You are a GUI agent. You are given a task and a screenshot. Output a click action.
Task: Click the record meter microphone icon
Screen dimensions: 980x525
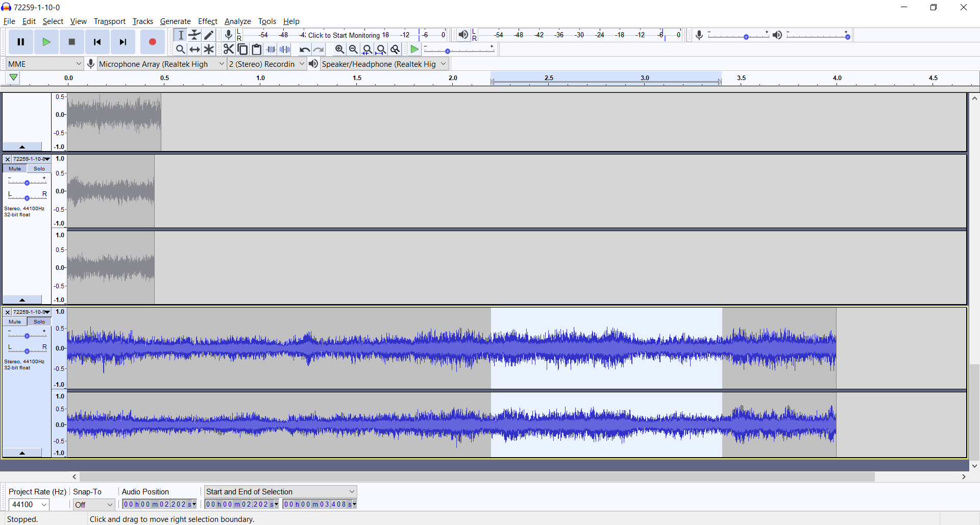[229, 35]
